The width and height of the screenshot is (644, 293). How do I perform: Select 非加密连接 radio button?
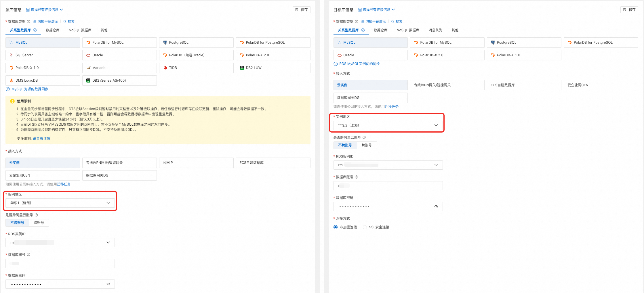tap(336, 227)
